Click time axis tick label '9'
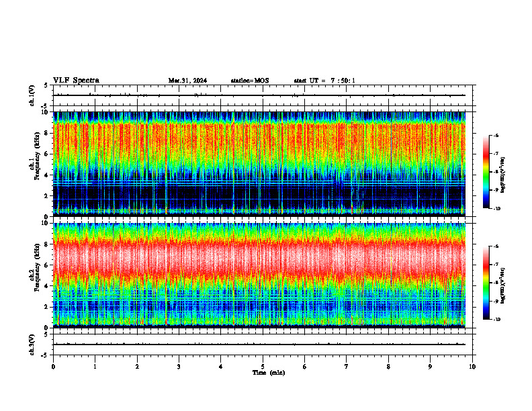532x411 pixels. 430,367
